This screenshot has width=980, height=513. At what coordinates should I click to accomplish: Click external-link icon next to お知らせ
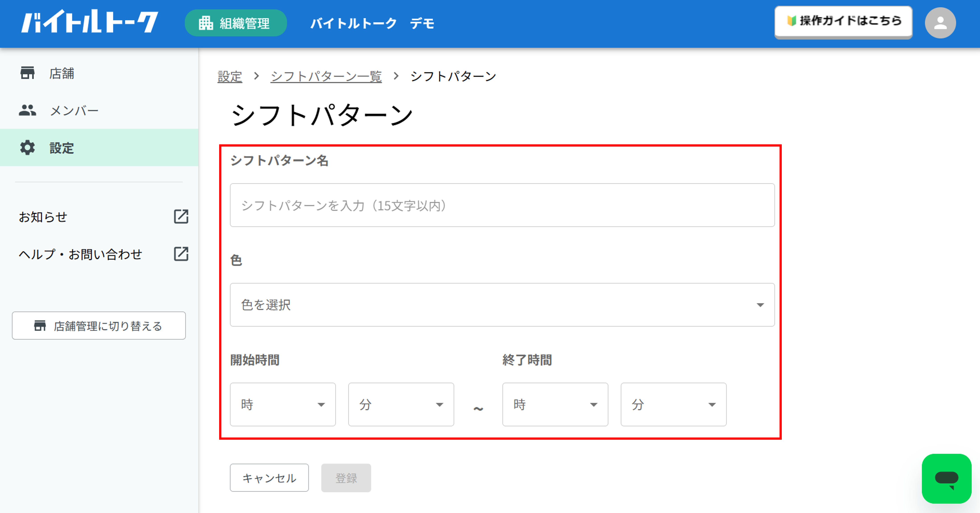point(181,217)
